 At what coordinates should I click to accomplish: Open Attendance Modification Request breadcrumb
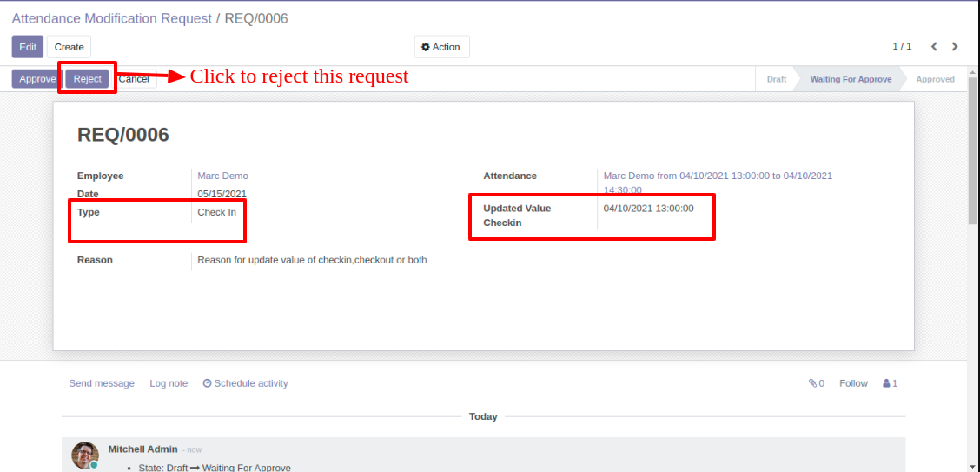(x=112, y=18)
